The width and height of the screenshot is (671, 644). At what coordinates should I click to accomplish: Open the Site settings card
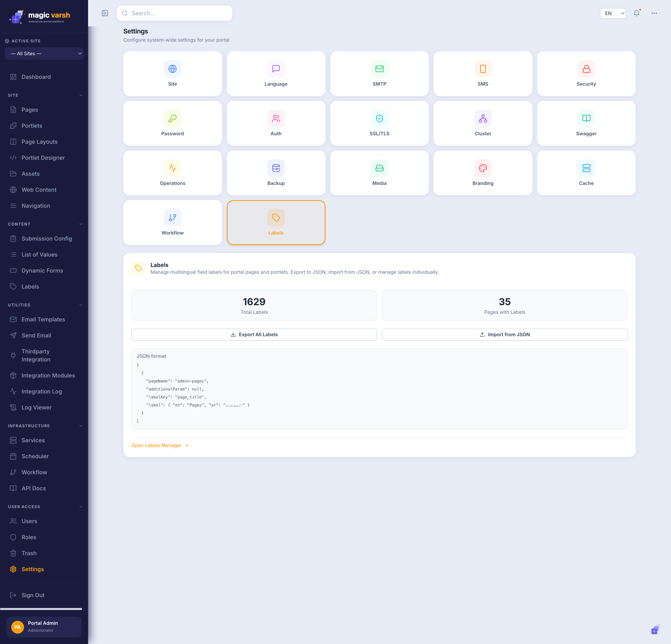173,74
